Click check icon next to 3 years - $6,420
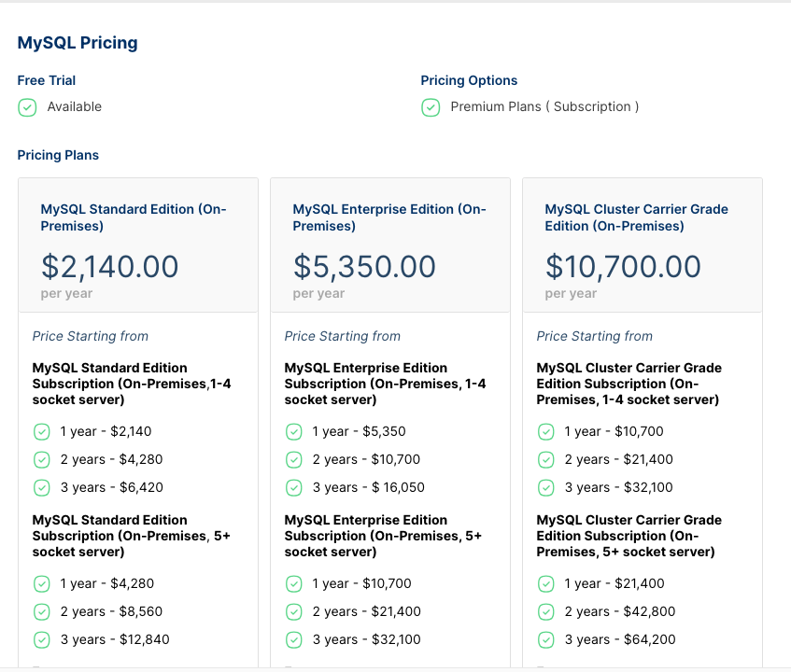The height and width of the screenshot is (672, 791). 41,488
